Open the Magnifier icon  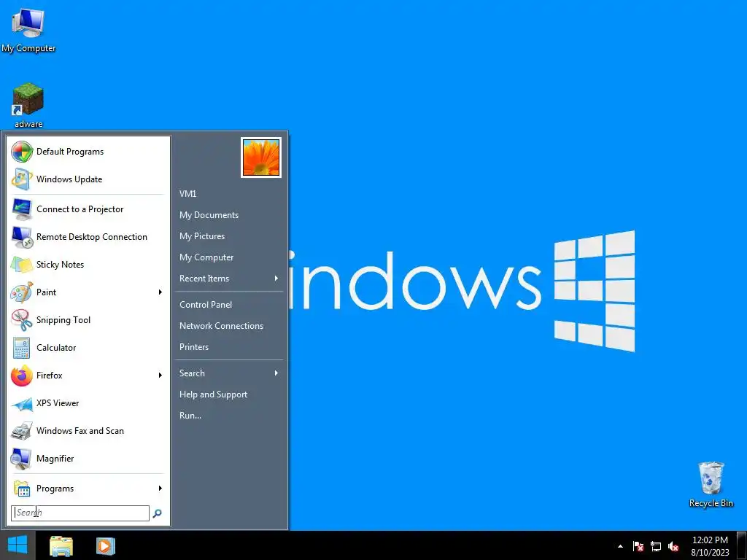pyautogui.click(x=22, y=459)
